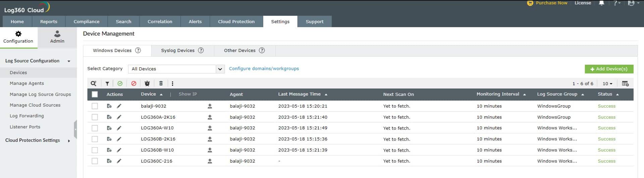The height and width of the screenshot is (178, 644).
Task: Tick the select-all checkbox in table header
Action: coord(95,94)
